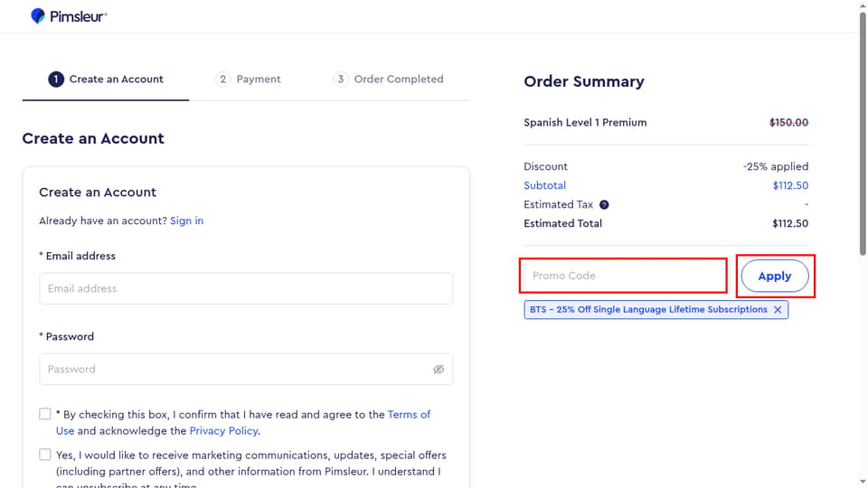
Task: Click the Sign in link
Action: pos(186,221)
